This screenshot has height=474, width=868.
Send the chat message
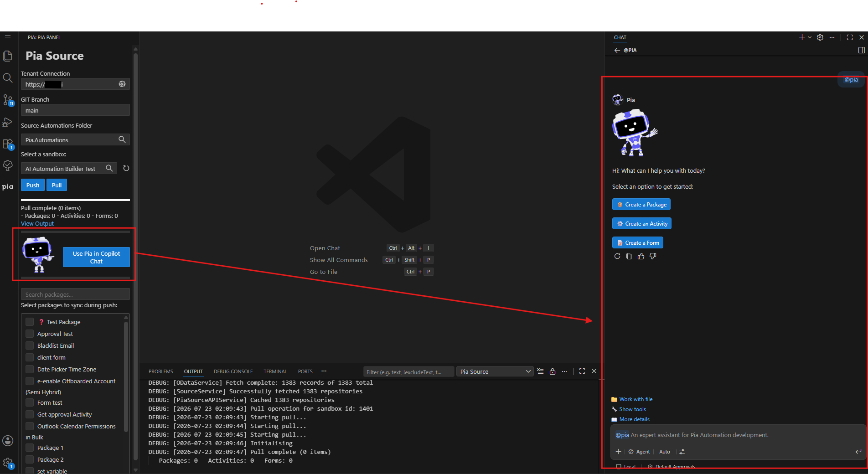858,452
